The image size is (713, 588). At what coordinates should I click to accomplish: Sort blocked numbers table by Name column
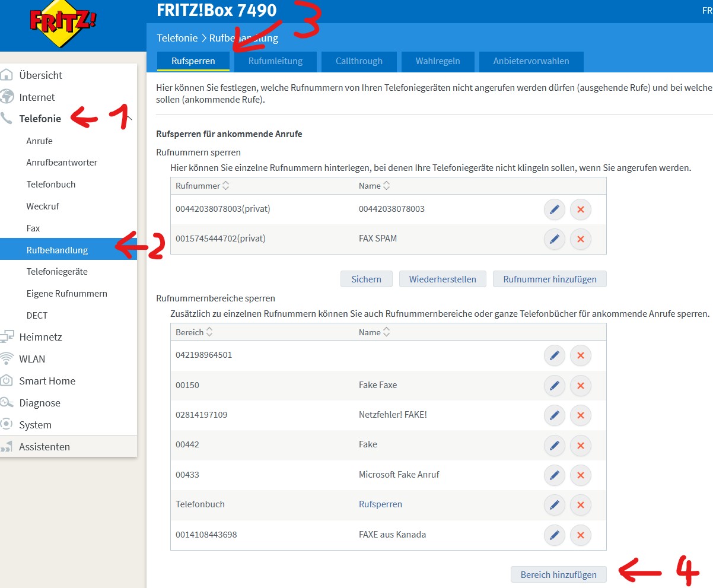click(x=374, y=186)
